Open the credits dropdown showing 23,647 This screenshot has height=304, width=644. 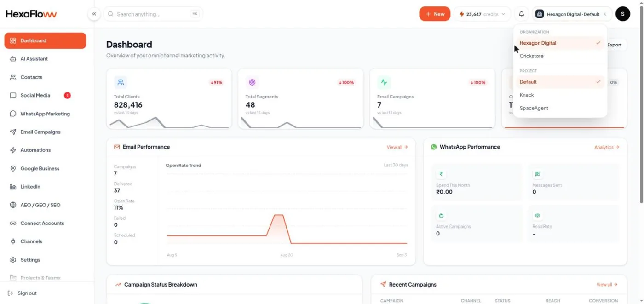coord(482,14)
